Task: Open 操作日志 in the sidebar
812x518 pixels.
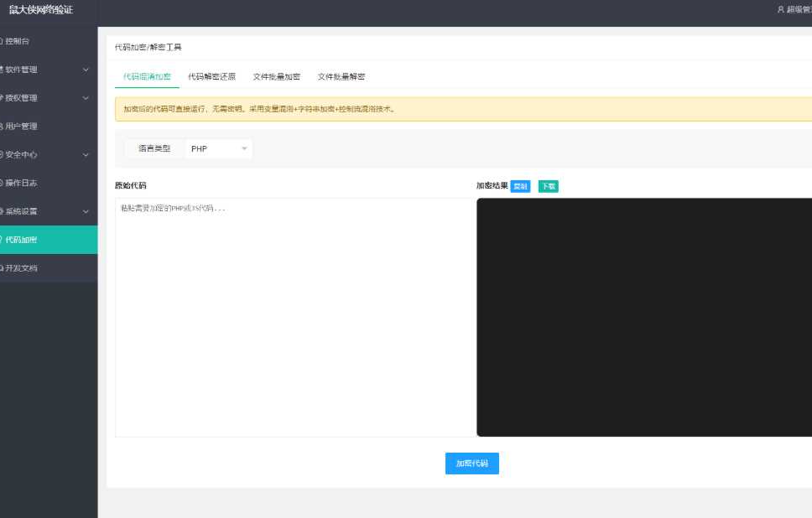Action: [49, 184]
